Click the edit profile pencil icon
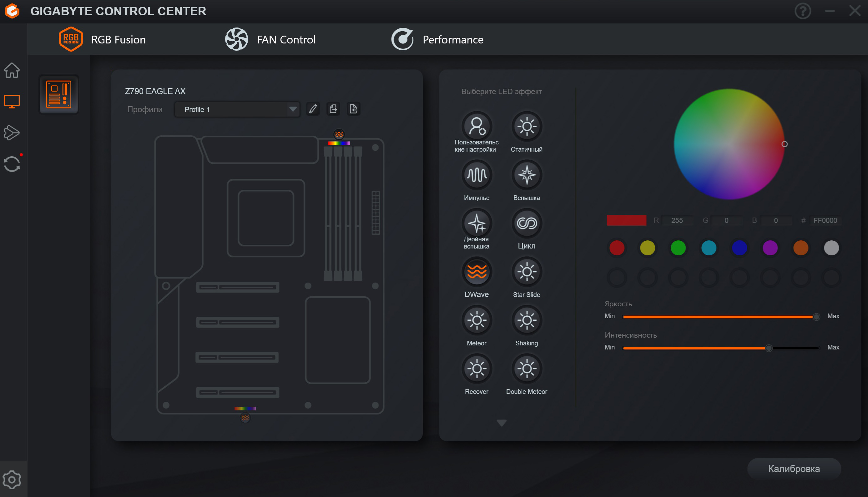Viewport: 868px width, 497px height. [313, 109]
